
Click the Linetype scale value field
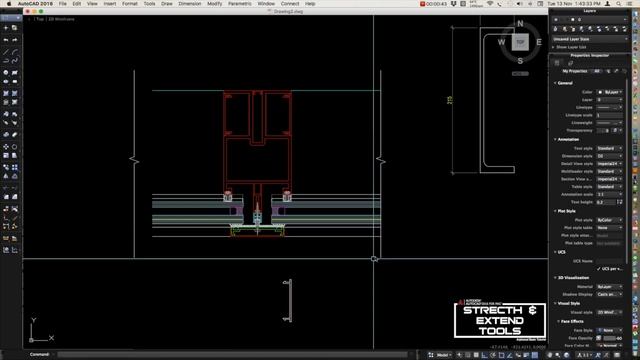point(609,115)
